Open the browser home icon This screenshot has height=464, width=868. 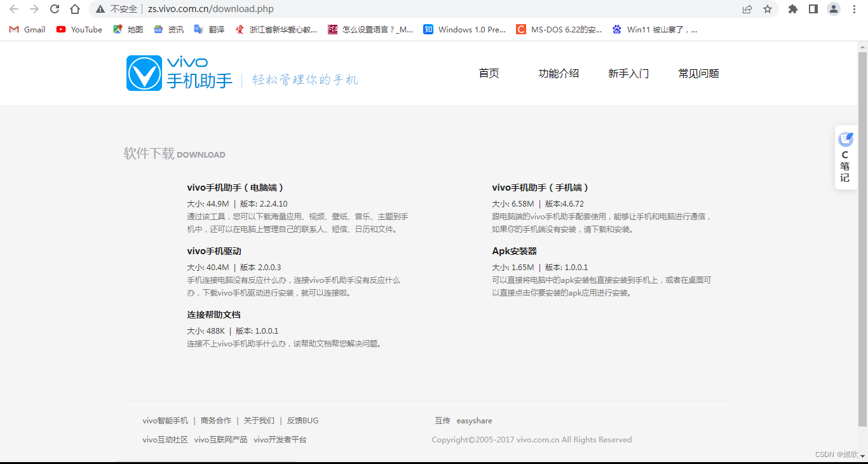(75, 9)
